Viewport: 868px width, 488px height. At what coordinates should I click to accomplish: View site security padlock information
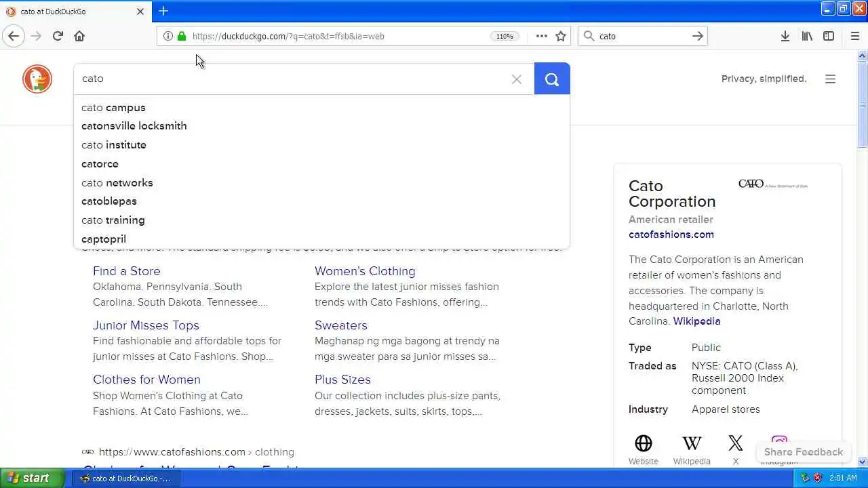[x=181, y=36]
